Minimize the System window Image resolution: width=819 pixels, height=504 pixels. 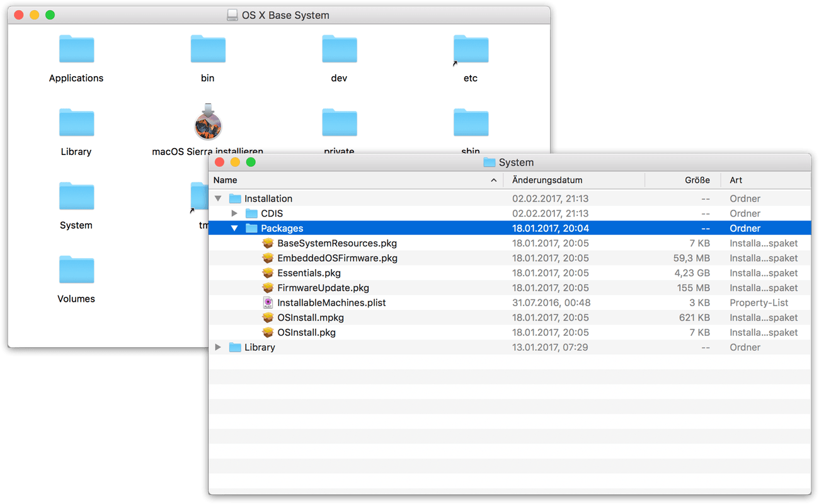click(x=235, y=163)
